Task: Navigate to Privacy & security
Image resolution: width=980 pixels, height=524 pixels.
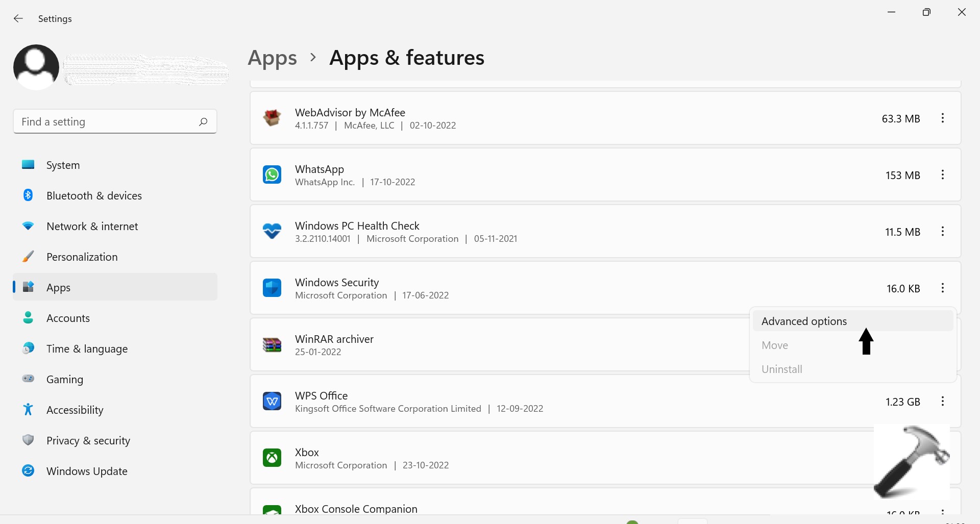Action: coord(88,441)
